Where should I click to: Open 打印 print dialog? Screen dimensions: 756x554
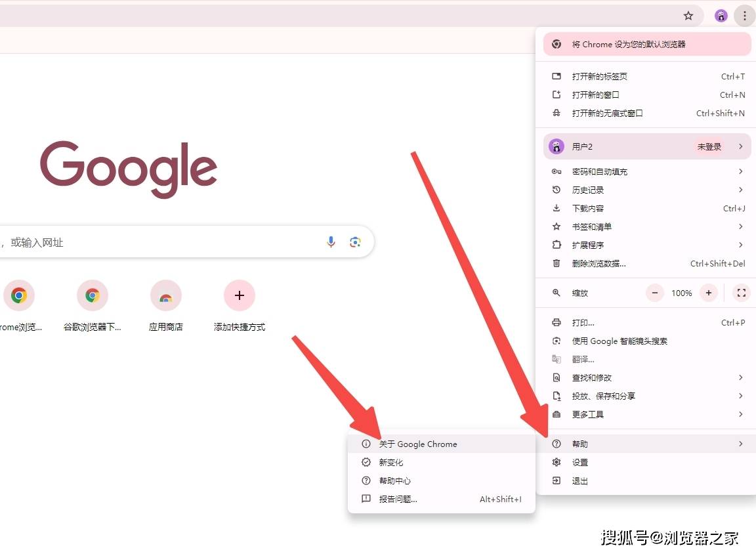pos(647,322)
